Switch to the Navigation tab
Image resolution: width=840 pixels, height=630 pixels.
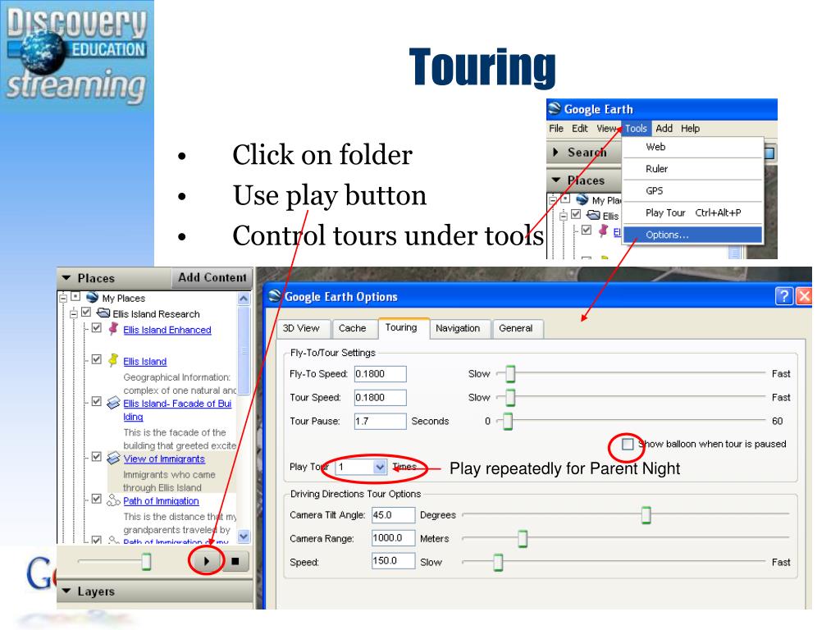click(x=458, y=328)
